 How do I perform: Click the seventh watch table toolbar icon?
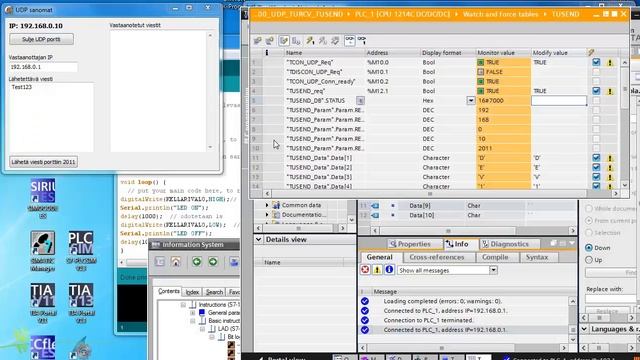coord(335,40)
